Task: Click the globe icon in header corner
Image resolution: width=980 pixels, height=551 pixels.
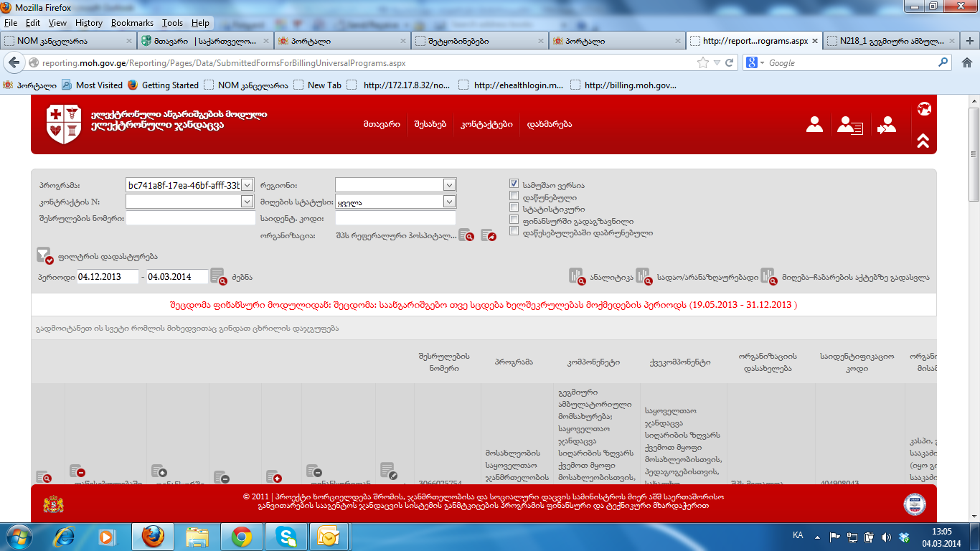Action: click(x=924, y=109)
